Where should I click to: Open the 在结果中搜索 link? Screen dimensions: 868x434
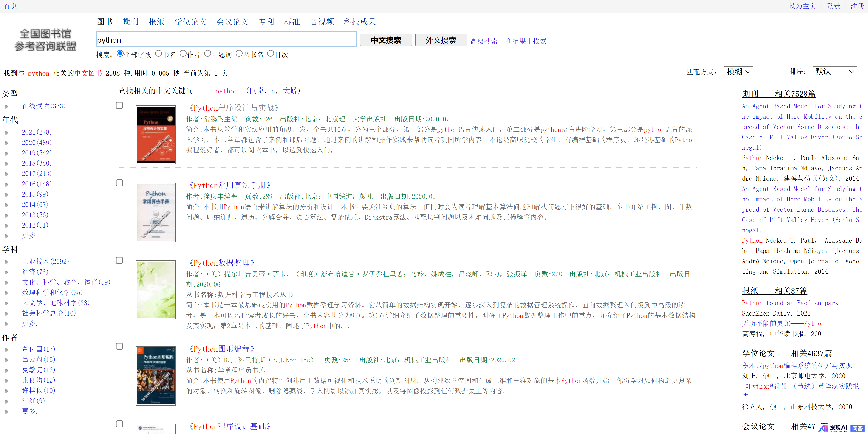coord(526,41)
